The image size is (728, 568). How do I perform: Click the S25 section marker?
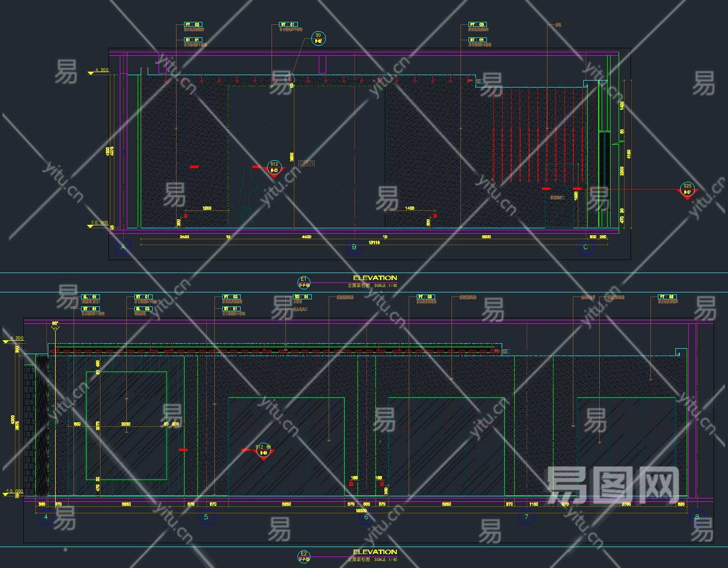tap(687, 190)
